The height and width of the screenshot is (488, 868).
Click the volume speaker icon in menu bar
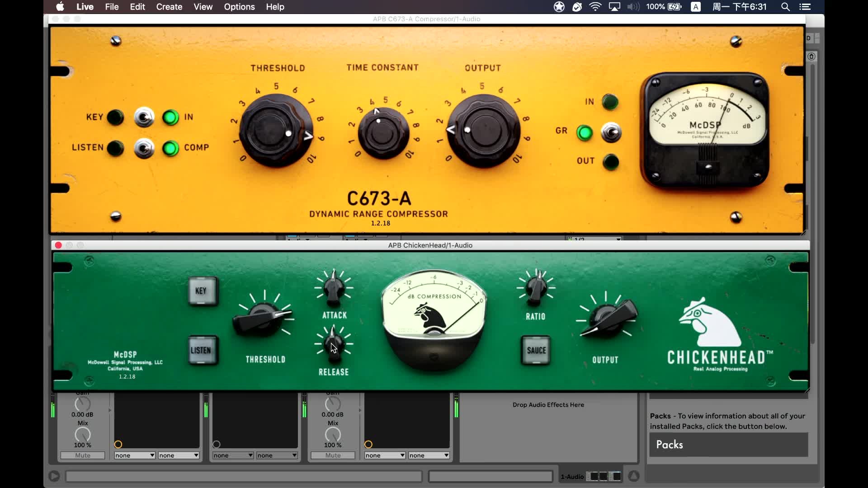(633, 7)
